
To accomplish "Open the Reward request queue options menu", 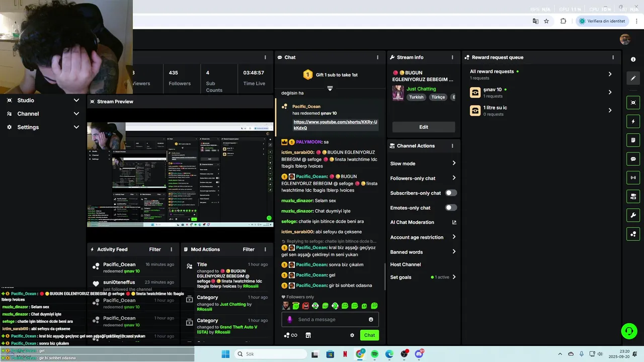I will pos(613,57).
